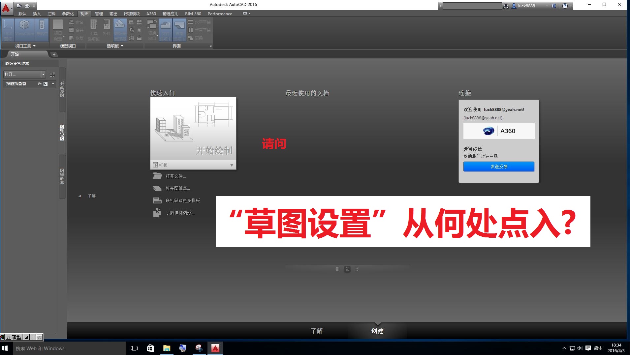Switch to the 参数化 ribbon tab
This screenshot has width=630, height=364.
point(68,14)
